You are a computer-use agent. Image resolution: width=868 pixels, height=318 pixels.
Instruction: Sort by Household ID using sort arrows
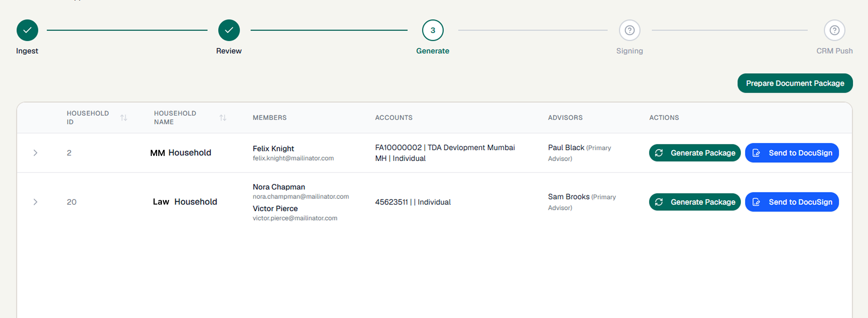pos(124,118)
